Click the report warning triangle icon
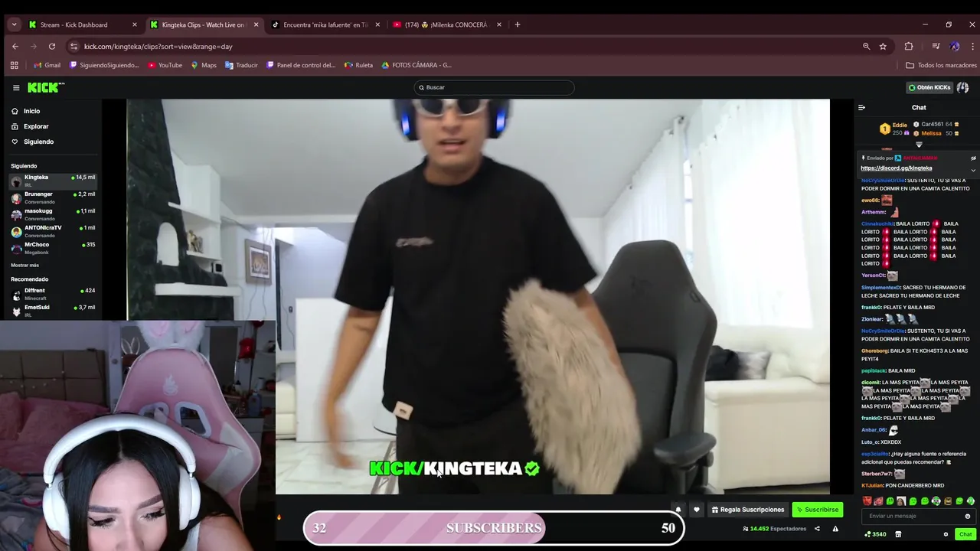The height and width of the screenshot is (551, 980). click(x=835, y=529)
